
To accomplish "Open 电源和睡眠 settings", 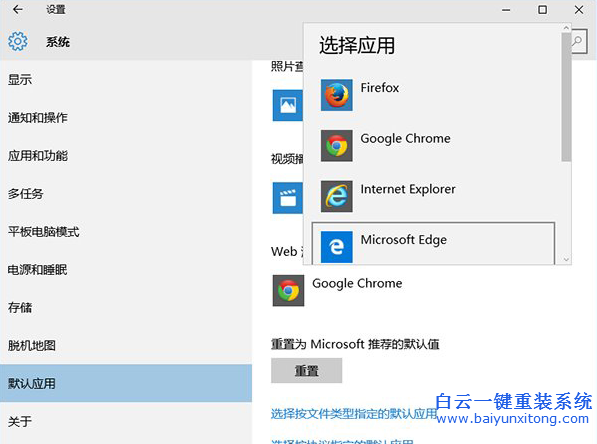I will [126, 270].
